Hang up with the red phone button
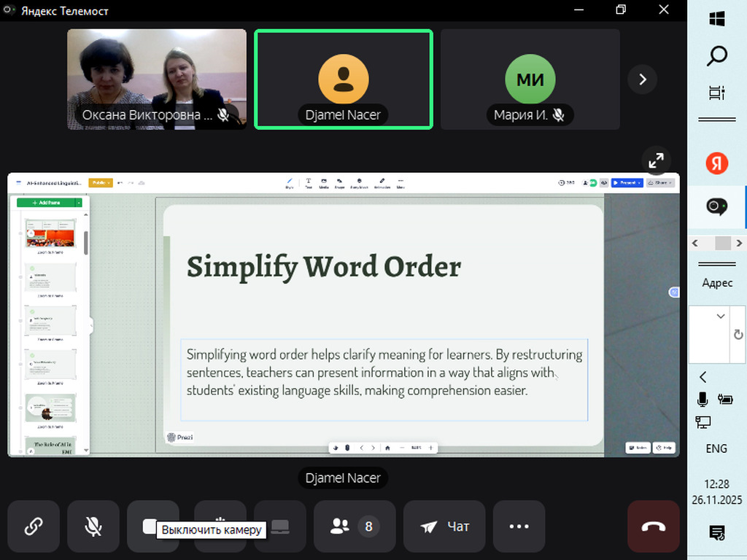The height and width of the screenshot is (560, 747). click(654, 526)
